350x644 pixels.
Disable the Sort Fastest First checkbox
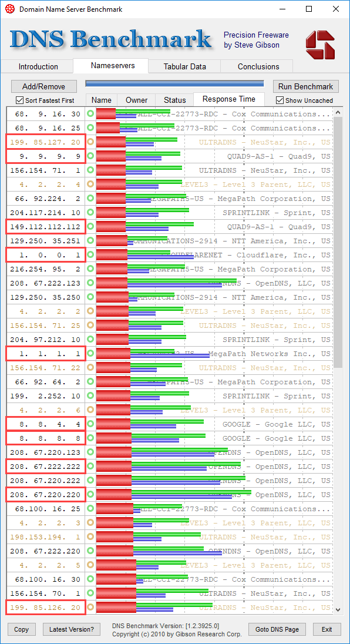pyautogui.click(x=19, y=100)
